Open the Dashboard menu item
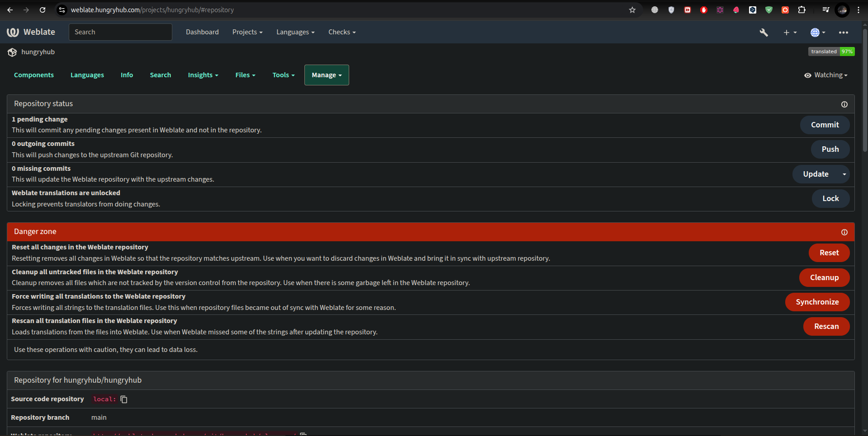Screen dimensions: 868x436 coord(202,32)
